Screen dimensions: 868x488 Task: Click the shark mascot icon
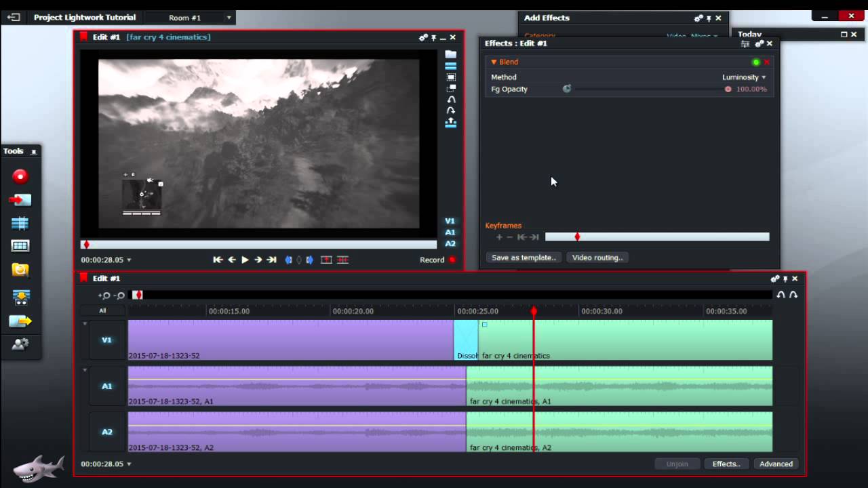(39, 468)
